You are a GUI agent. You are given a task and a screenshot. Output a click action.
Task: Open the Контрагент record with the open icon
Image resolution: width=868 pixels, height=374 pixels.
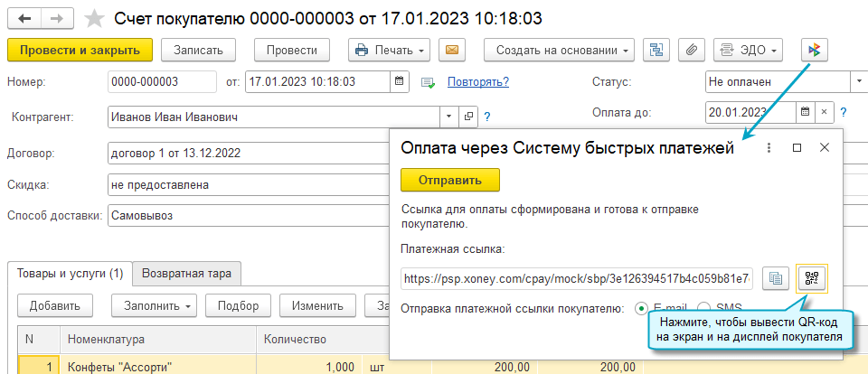[x=467, y=117]
